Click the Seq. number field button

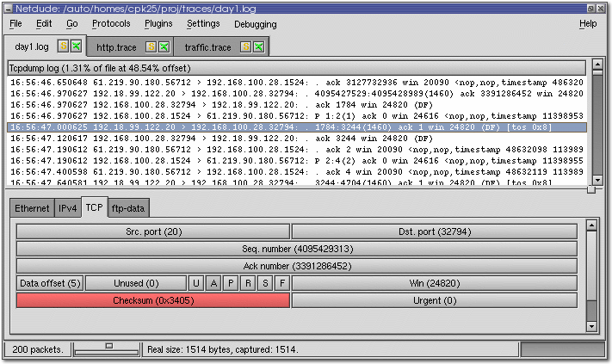[296, 249]
